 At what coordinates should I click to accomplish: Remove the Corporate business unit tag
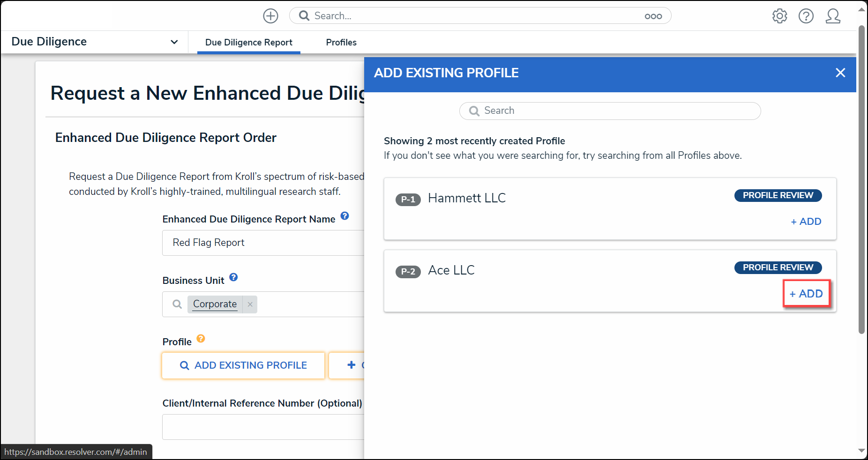click(250, 304)
